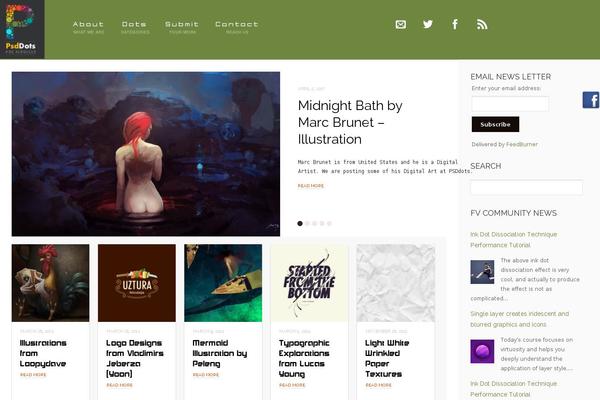
Task: Select the third slider dot
Action: [315, 224]
